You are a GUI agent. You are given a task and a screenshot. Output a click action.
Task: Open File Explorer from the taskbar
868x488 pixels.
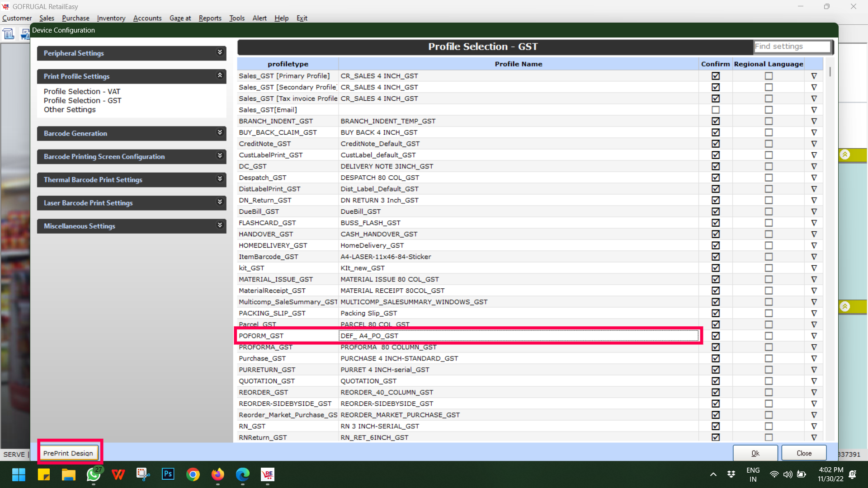pyautogui.click(x=69, y=474)
